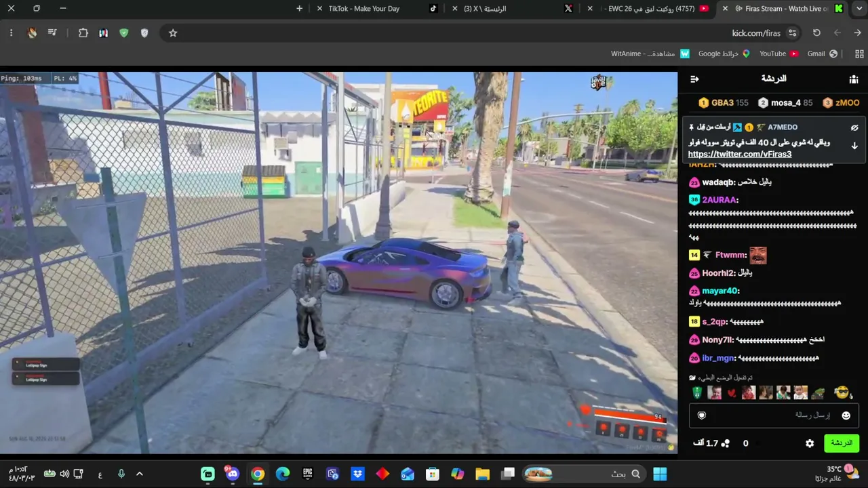
Task: Click the green shield extension icon
Action: click(x=123, y=33)
